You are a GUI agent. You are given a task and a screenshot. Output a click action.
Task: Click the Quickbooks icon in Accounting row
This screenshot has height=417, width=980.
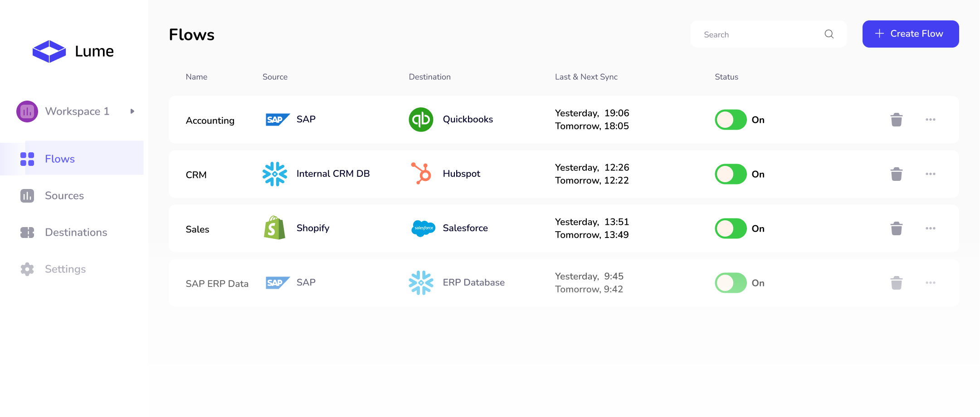(420, 119)
